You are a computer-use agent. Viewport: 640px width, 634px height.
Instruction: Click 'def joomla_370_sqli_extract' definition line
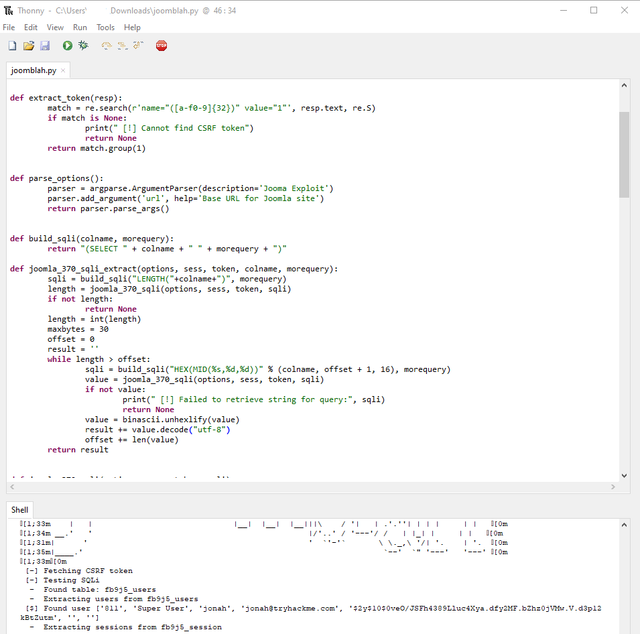[x=174, y=269]
